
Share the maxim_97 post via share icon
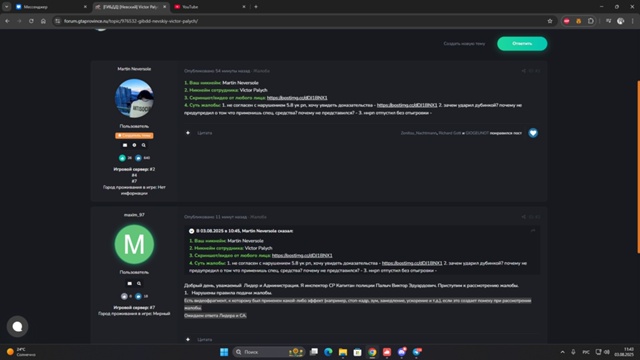(523, 217)
